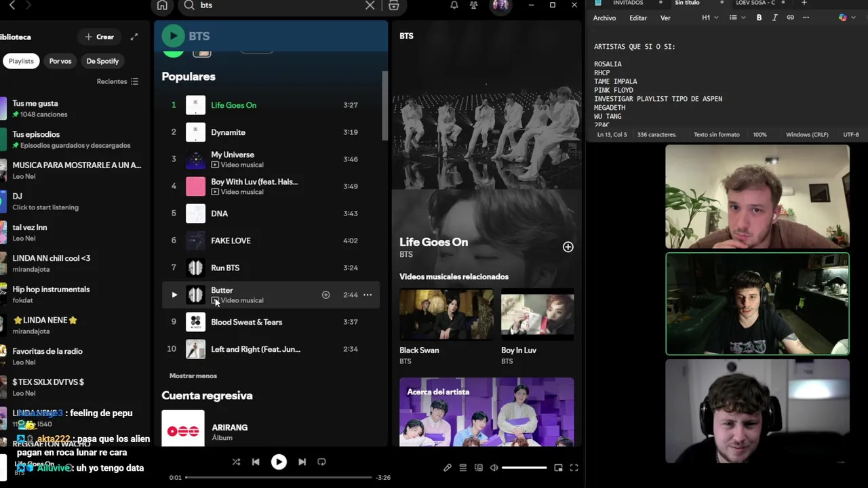The width and height of the screenshot is (868, 488).
Task: Switch Spotify to full screen view
Action: [x=574, y=468]
